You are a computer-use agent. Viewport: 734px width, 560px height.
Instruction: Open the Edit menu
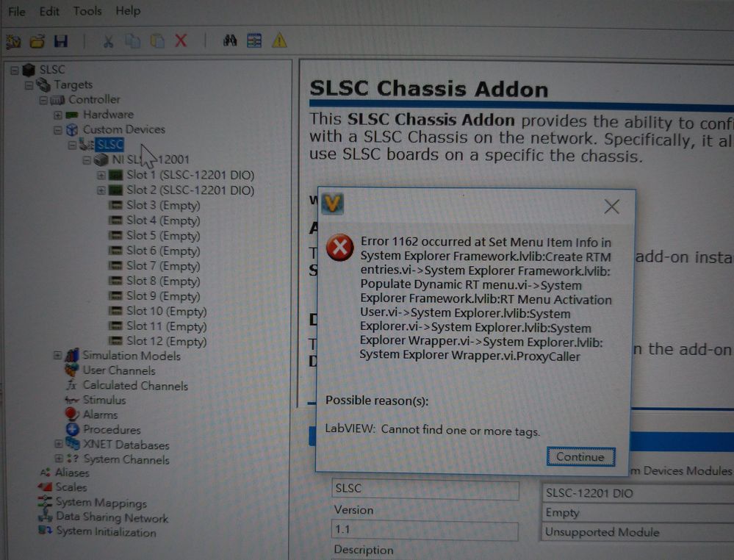pos(49,11)
